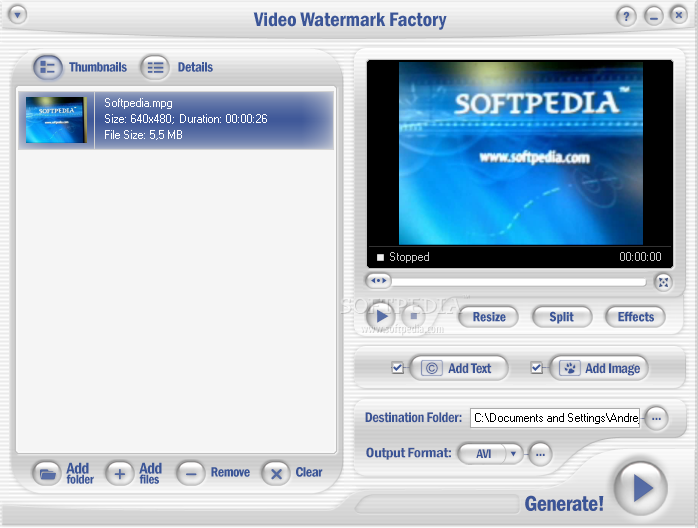This screenshot has height=528, width=698.
Task: Click the Destination Folder path field
Action: point(555,418)
